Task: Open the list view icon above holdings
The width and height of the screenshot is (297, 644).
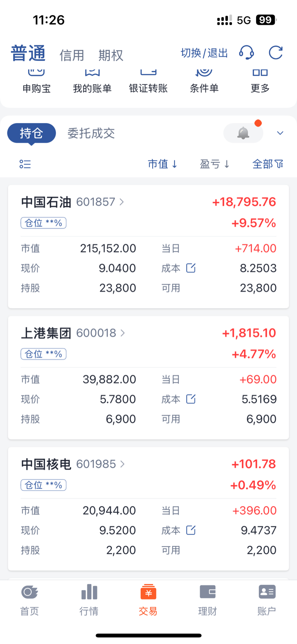Action: click(25, 164)
